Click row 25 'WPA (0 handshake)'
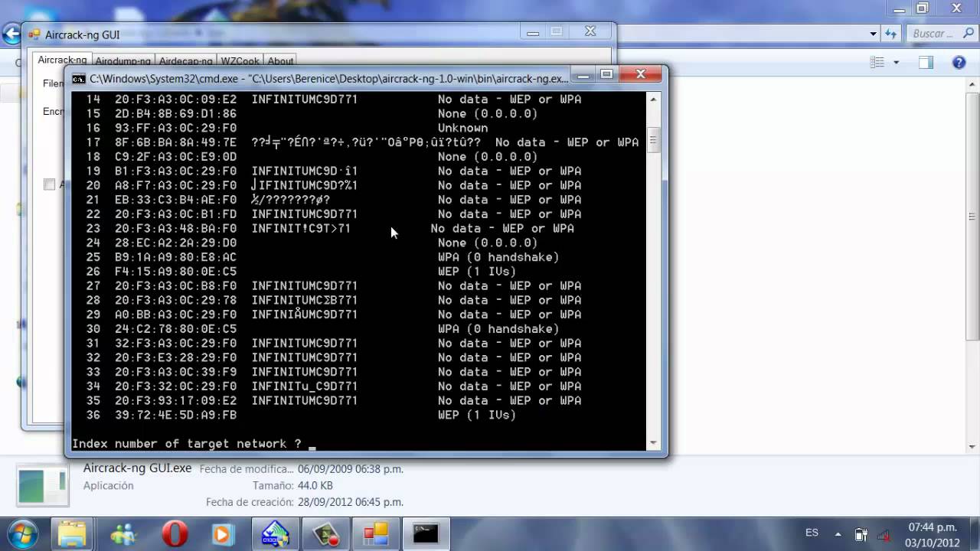 (x=498, y=257)
